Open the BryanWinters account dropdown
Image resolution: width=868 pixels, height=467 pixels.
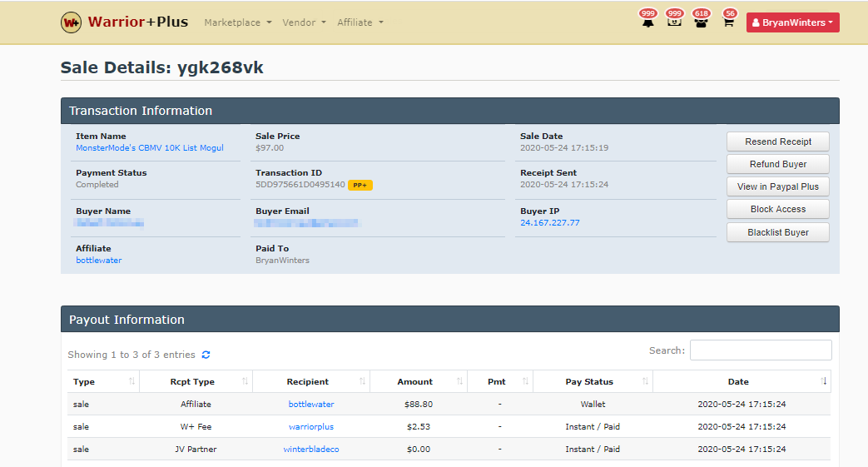pyautogui.click(x=793, y=22)
